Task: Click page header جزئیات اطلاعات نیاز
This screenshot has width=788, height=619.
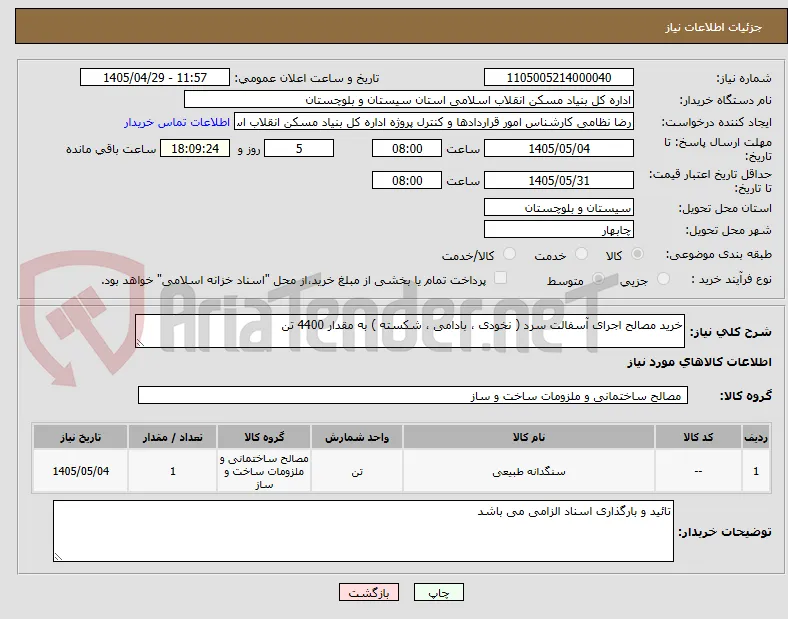Action: point(714,27)
